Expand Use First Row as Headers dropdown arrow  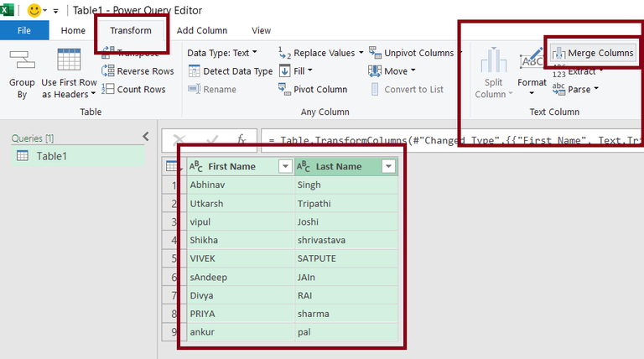(x=93, y=94)
